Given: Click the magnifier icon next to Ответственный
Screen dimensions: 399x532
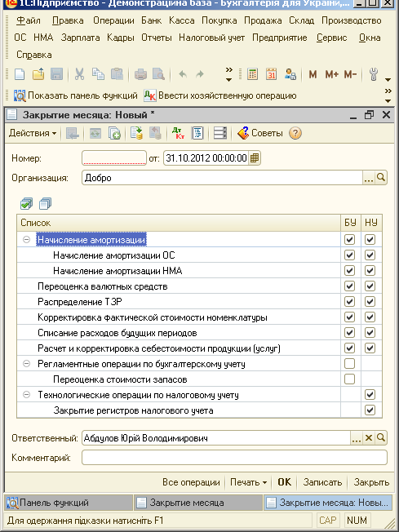Looking at the screenshot, I should click(x=381, y=438).
